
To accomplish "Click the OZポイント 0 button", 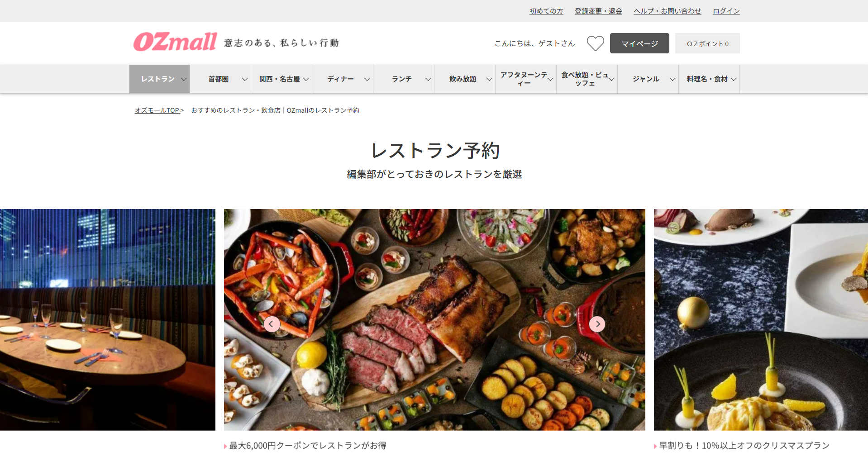I will coord(707,43).
